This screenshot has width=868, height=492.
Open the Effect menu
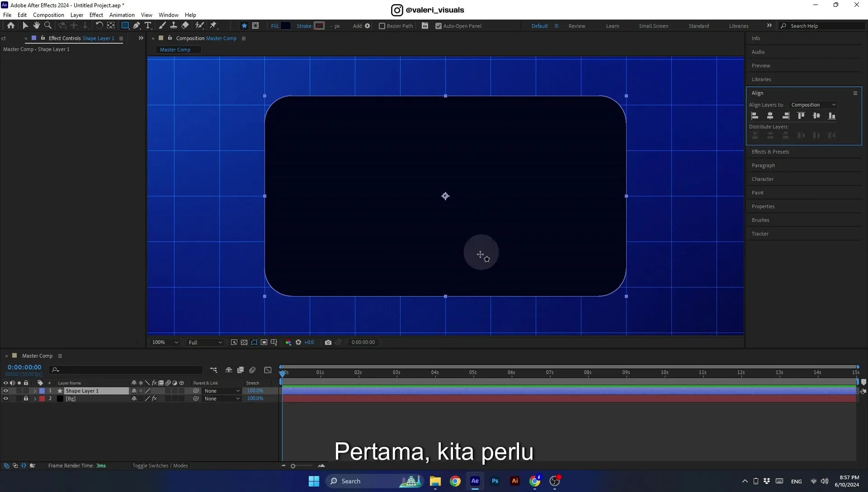(x=96, y=15)
